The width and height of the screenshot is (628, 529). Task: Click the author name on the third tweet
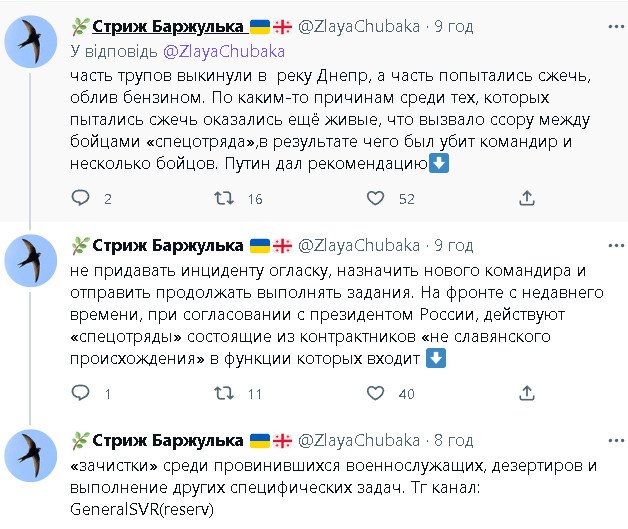pyautogui.click(x=168, y=440)
